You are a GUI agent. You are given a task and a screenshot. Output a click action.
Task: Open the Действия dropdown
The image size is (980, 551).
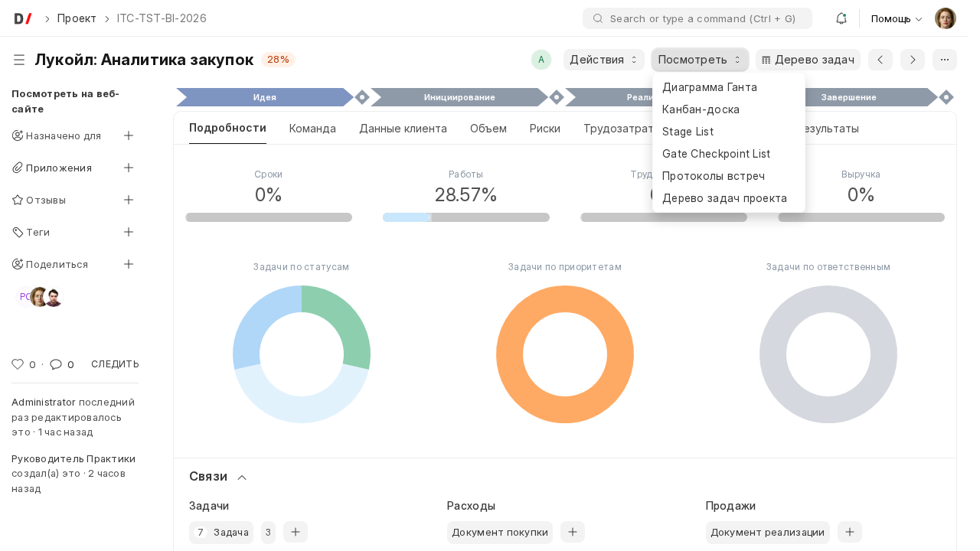point(604,60)
